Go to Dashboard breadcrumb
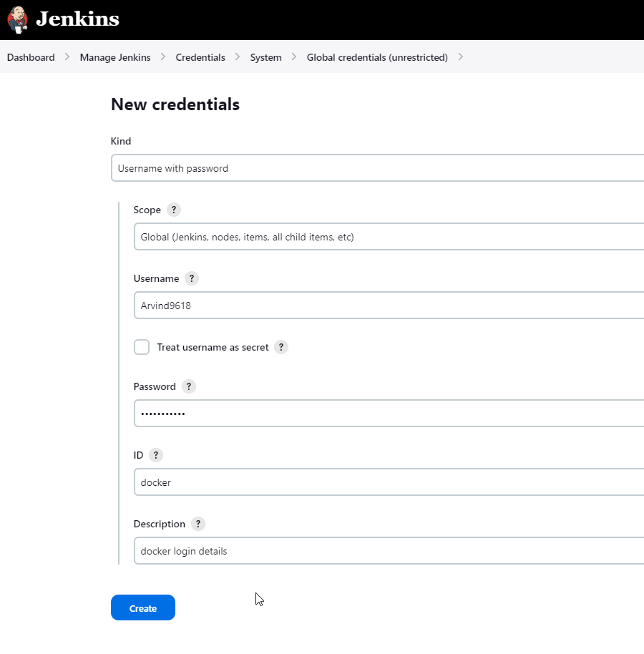Viewport: 644px width, 654px height. tap(31, 57)
